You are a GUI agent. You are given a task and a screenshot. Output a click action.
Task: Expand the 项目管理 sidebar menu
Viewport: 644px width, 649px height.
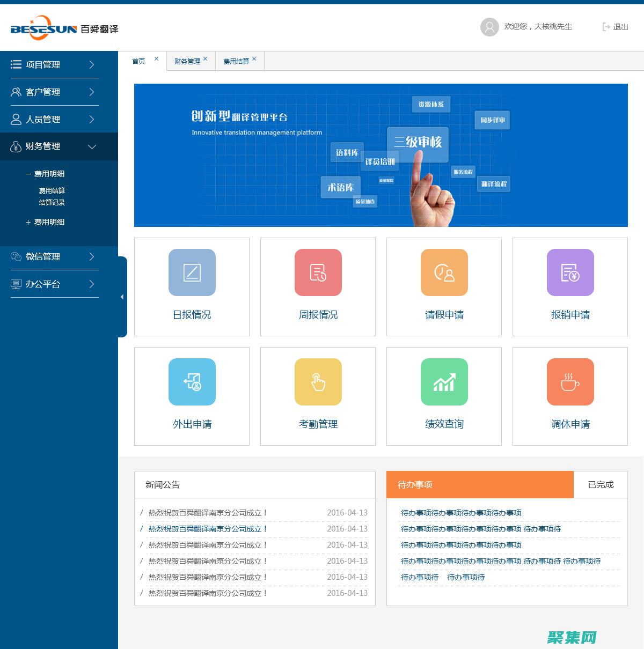[54, 64]
